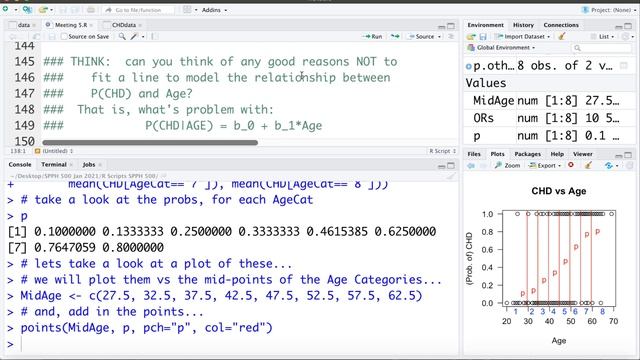
Task: Click the Run button
Action: pos(372,36)
